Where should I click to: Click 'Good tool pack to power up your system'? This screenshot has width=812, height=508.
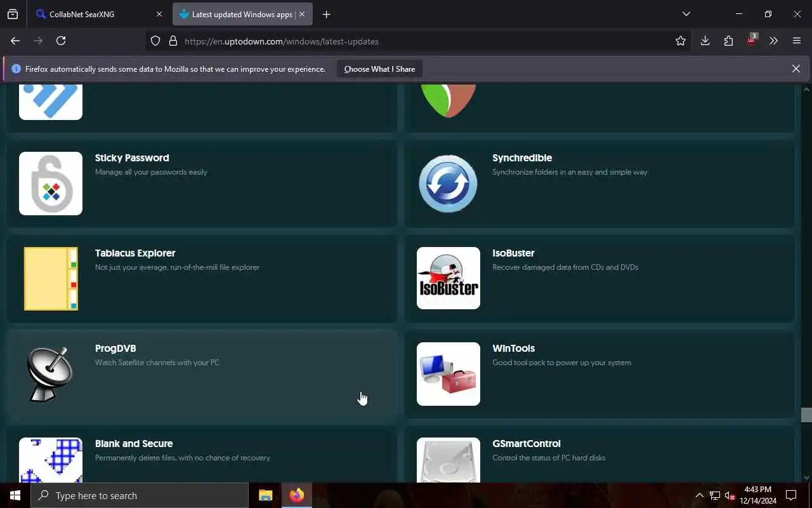click(x=561, y=363)
